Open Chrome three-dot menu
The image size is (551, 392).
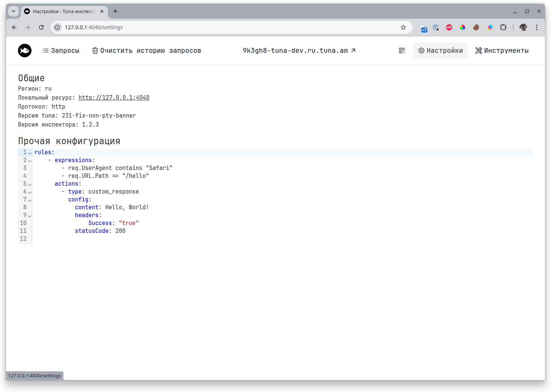(x=537, y=27)
